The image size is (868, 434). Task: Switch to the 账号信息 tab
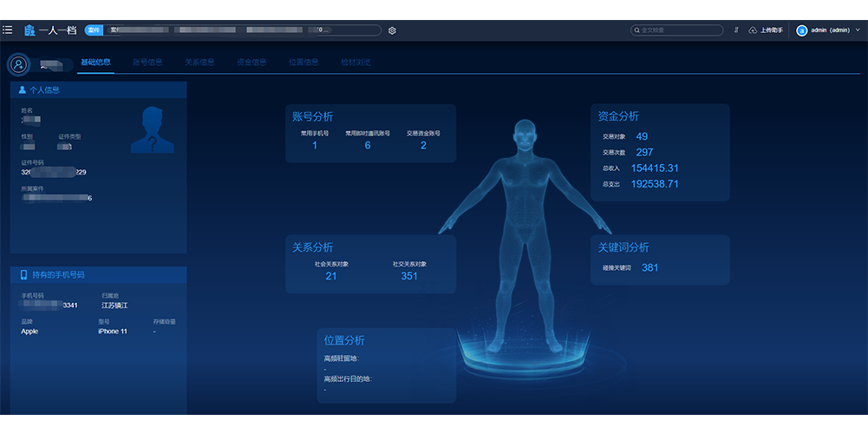(x=147, y=62)
